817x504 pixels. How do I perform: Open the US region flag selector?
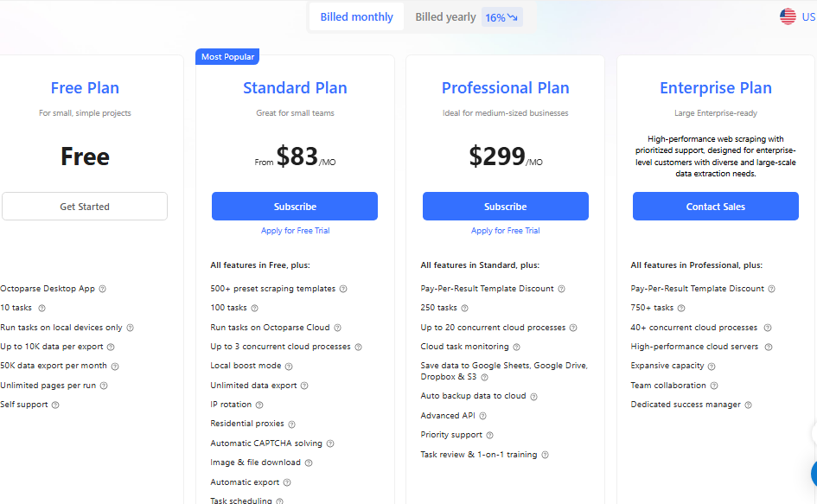(788, 16)
